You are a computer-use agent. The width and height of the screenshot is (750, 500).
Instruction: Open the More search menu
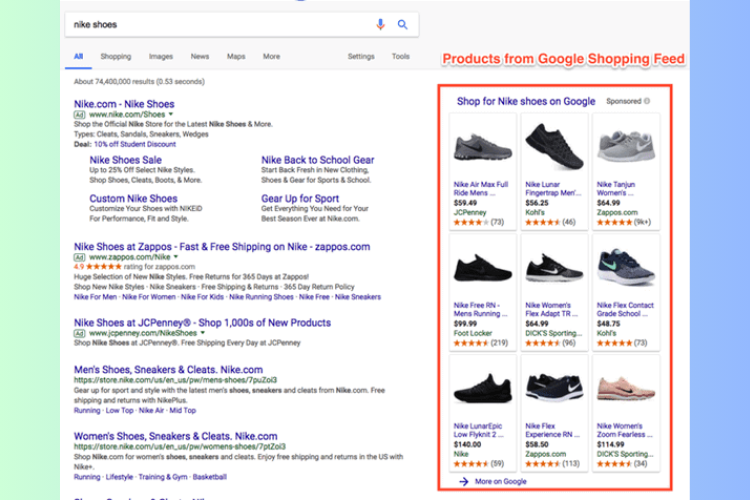coord(271,56)
